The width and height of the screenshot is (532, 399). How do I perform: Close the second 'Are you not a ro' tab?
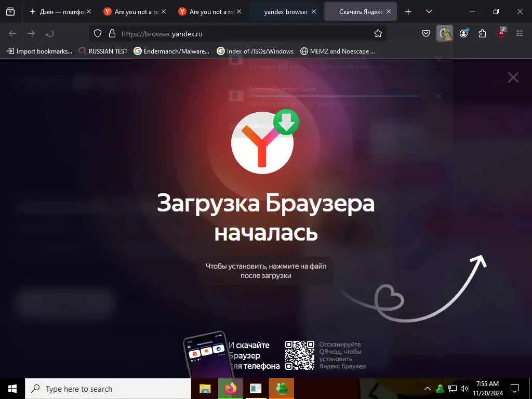coord(239,11)
